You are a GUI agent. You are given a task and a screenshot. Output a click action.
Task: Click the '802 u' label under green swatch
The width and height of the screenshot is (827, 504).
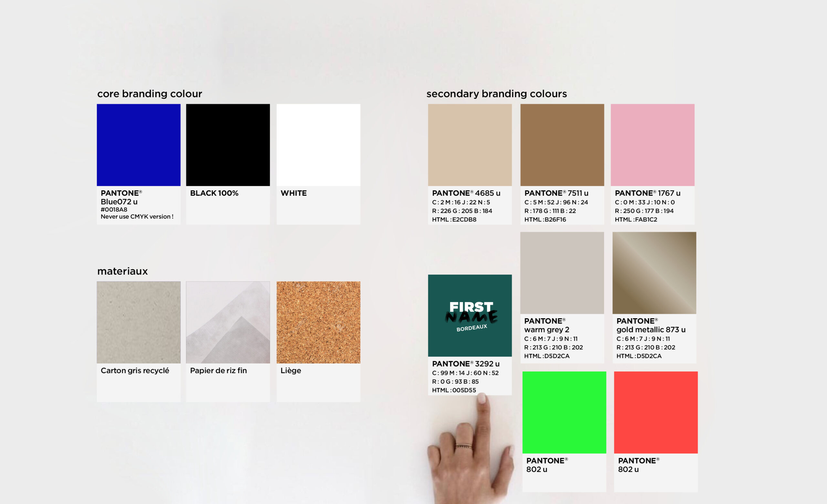pos(537,469)
